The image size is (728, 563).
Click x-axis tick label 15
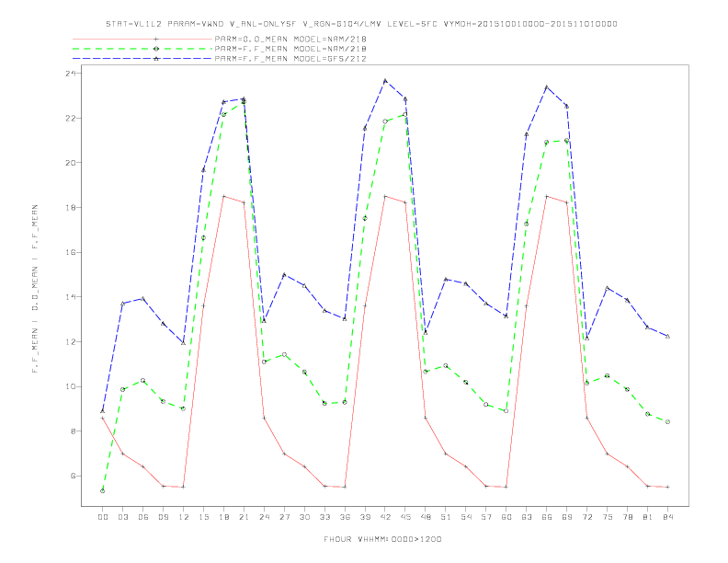point(203,517)
